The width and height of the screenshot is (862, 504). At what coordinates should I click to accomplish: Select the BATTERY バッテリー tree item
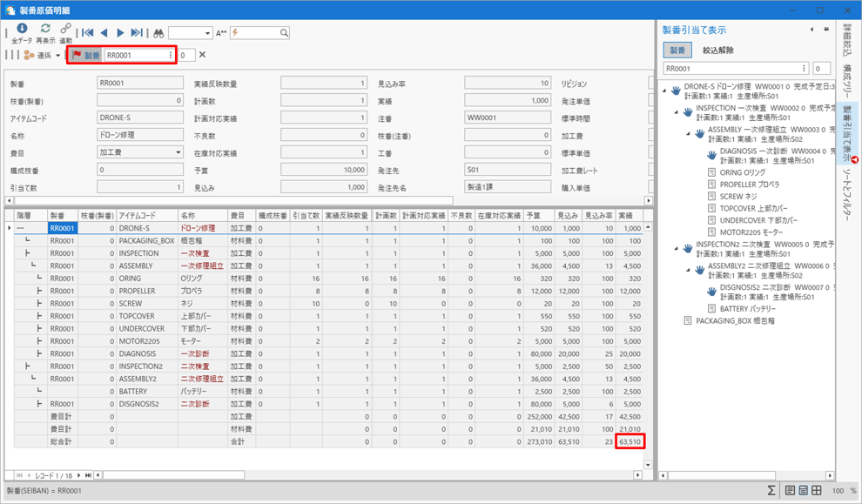coord(747,308)
